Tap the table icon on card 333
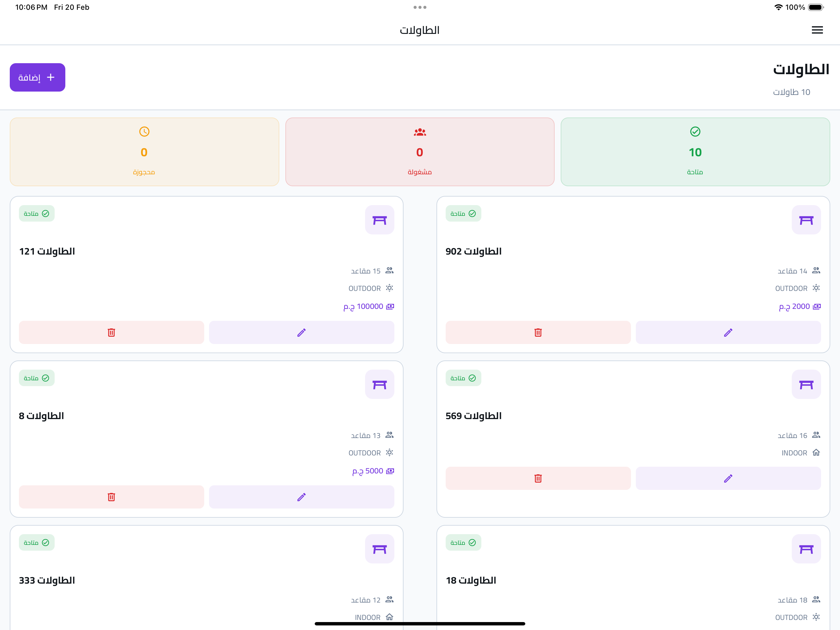The width and height of the screenshot is (840, 630). (x=379, y=549)
